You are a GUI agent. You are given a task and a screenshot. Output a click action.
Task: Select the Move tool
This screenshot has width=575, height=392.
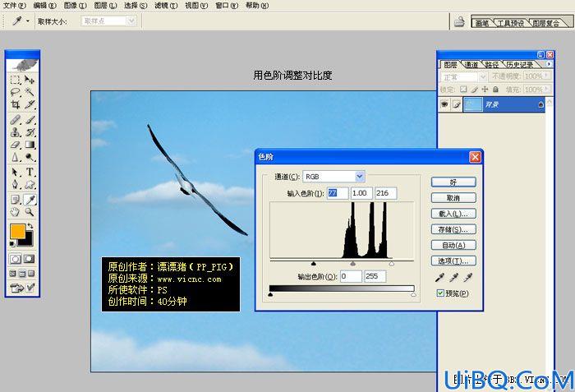(30, 80)
